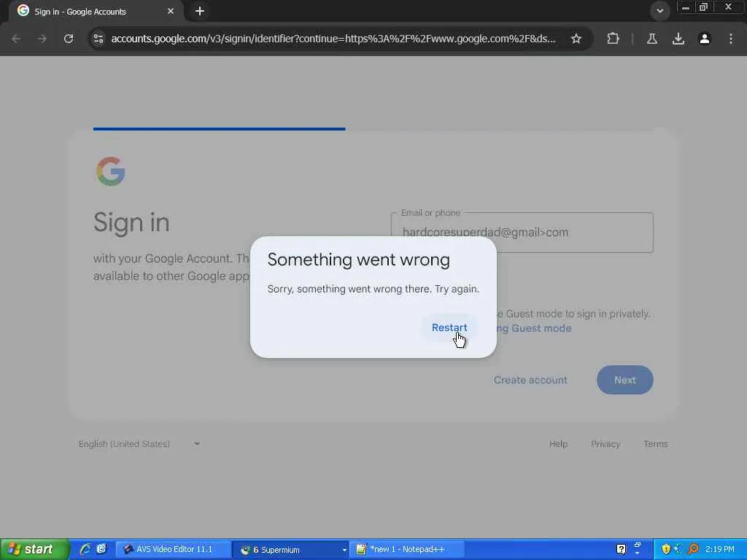
Task: Click the second quick launch icon
Action: pyautogui.click(x=101, y=550)
